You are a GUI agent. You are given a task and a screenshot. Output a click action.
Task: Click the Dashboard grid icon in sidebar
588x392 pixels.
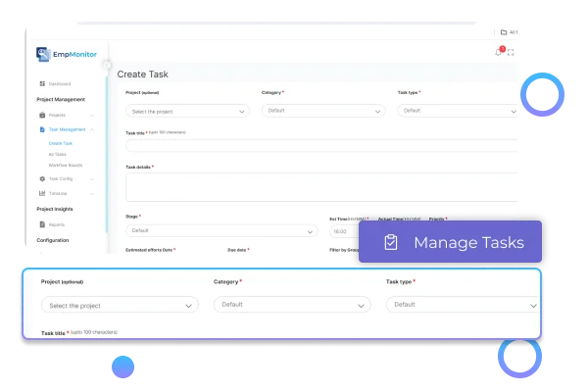(x=42, y=84)
